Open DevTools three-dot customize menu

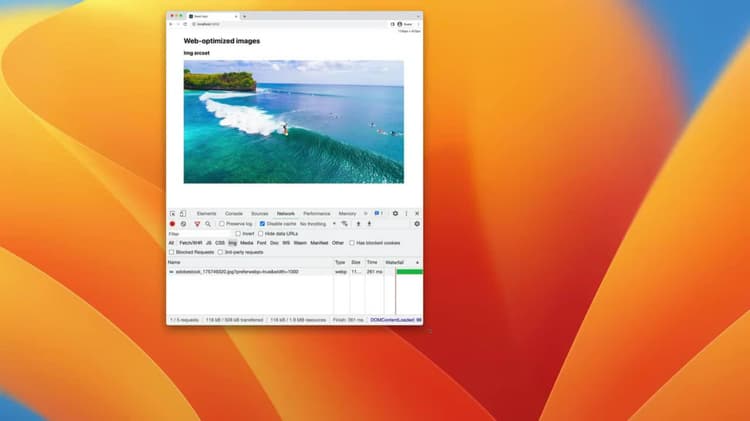click(x=406, y=213)
